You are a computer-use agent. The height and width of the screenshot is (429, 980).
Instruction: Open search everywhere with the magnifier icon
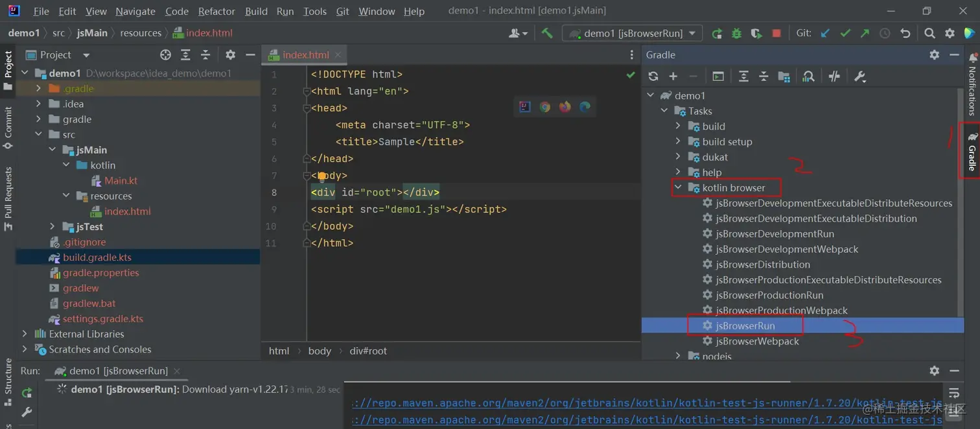point(929,32)
